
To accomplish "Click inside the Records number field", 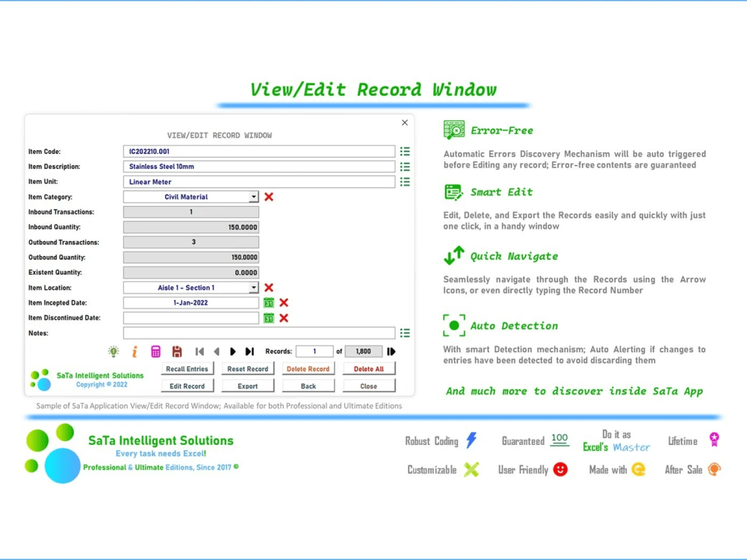I will pyautogui.click(x=314, y=351).
